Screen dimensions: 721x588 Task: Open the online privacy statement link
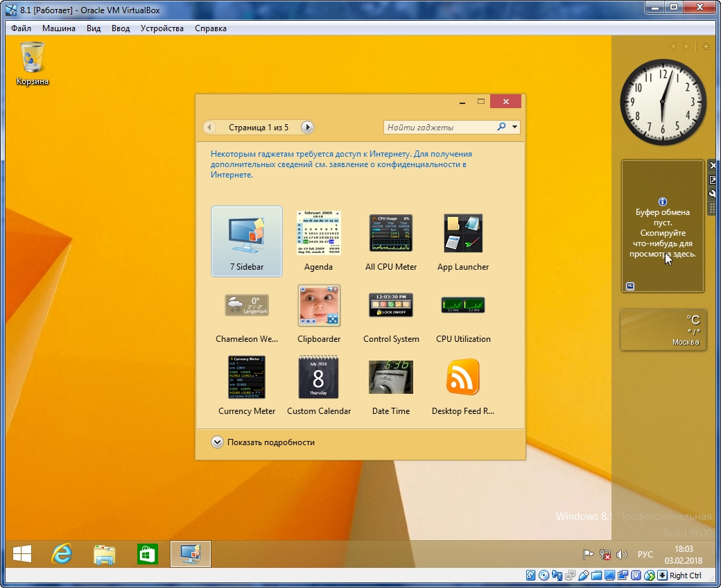point(341,164)
